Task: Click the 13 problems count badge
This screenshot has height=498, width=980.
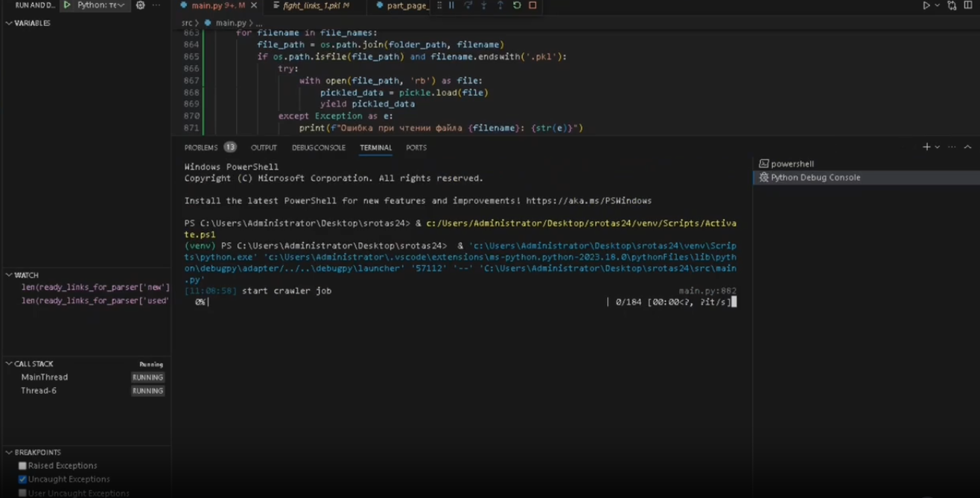Action: 230,147
